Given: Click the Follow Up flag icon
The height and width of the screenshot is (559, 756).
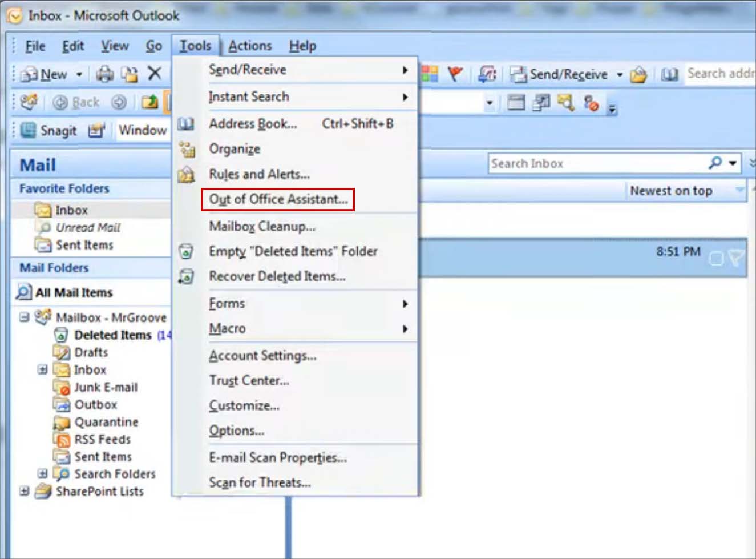Looking at the screenshot, I should click(455, 74).
